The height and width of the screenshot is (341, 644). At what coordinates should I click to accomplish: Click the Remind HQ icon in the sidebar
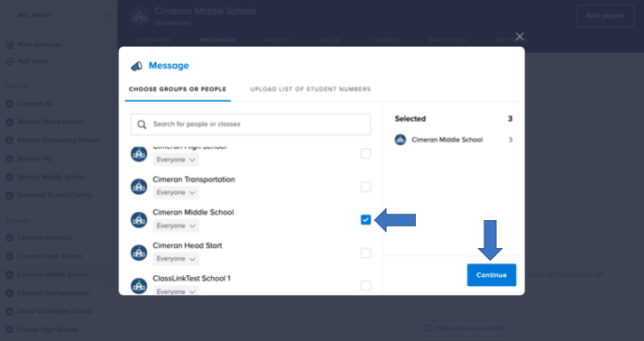coord(9,159)
